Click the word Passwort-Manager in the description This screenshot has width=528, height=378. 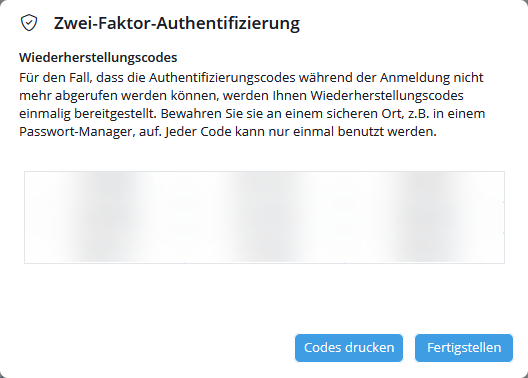click(x=77, y=131)
